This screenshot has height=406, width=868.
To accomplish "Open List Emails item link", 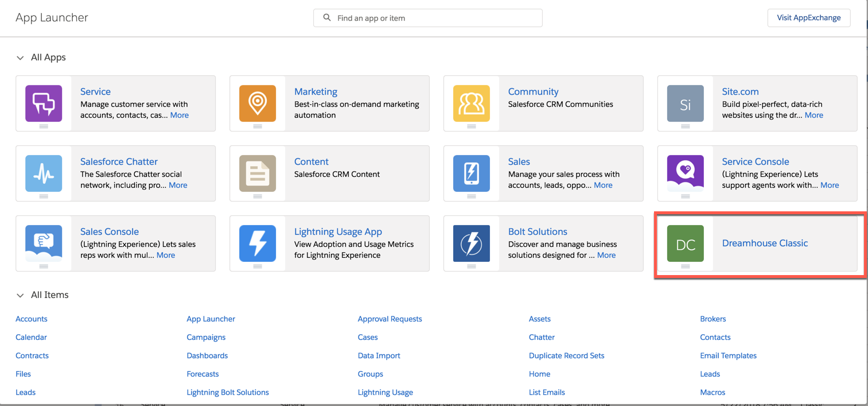I will click(547, 392).
